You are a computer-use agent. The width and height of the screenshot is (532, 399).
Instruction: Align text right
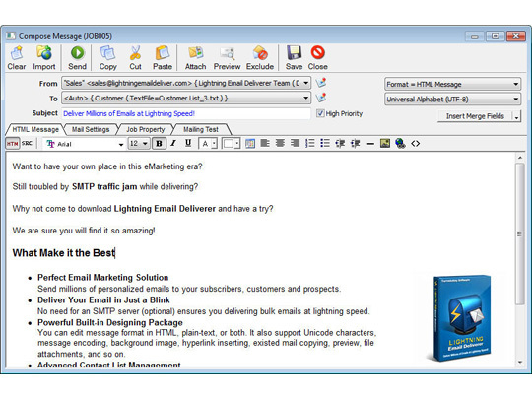tap(295, 144)
